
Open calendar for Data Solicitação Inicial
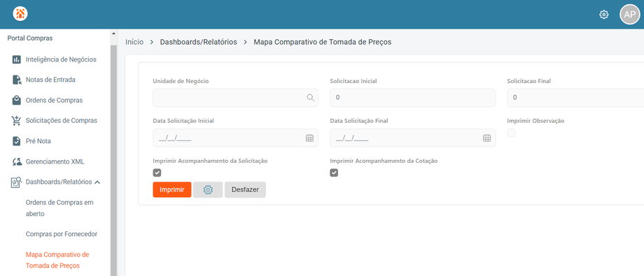(x=309, y=138)
